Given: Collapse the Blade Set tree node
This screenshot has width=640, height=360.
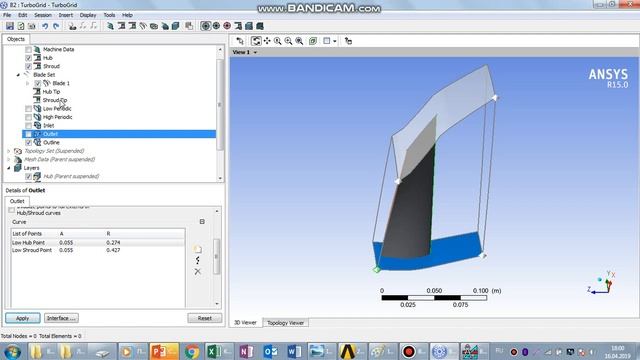Looking at the screenshot, I should point(18,75).
